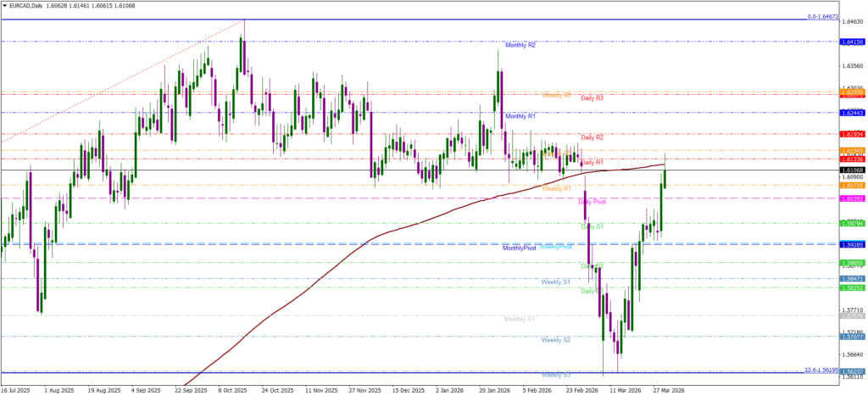Image resolution: width=868 pixels, height=396 pixels.
Task: Click the 1.59285 price tag
Action: pyautogui.click(x=851, y=244)
